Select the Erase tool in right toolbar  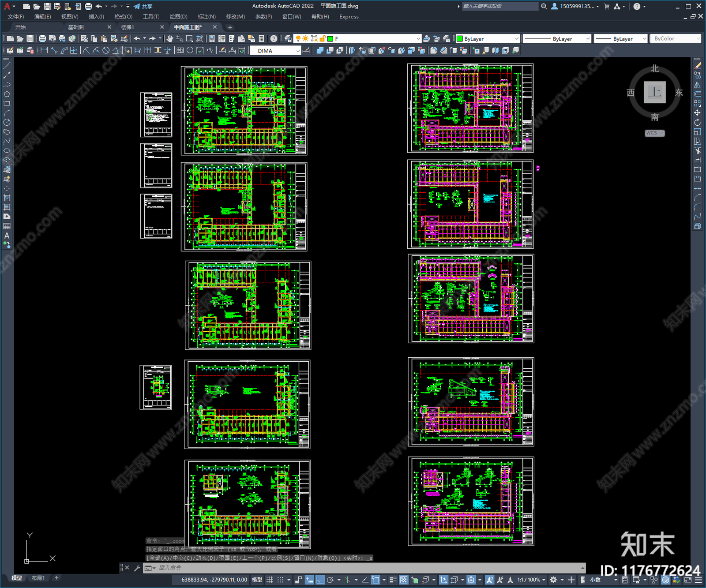(697, 66)
